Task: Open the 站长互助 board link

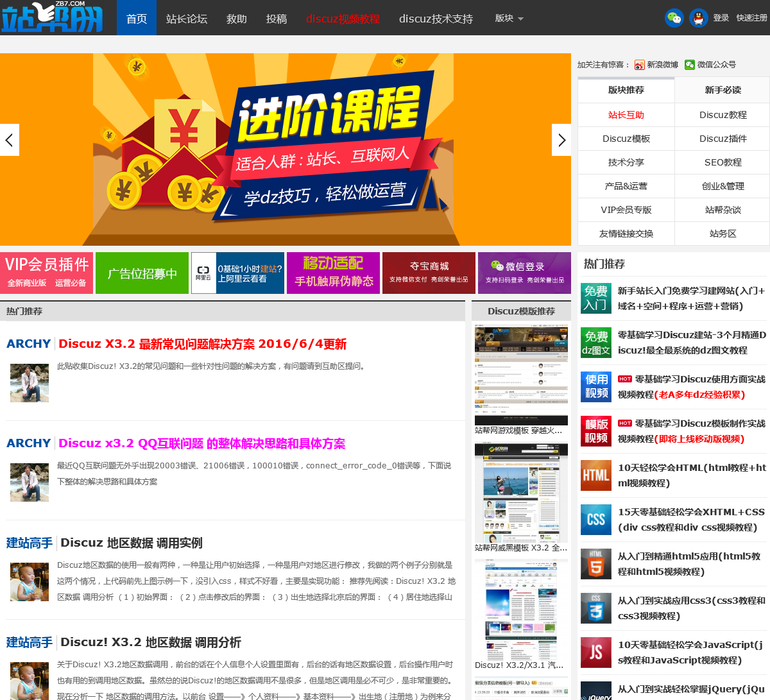Action: tap(626, 115)
